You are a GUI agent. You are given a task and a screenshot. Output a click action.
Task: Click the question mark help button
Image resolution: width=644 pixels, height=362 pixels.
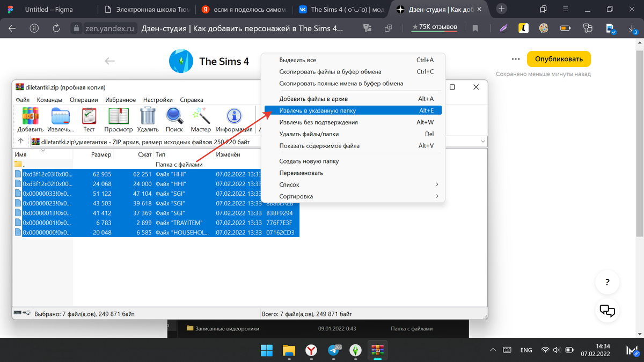(x=607, y=282)
